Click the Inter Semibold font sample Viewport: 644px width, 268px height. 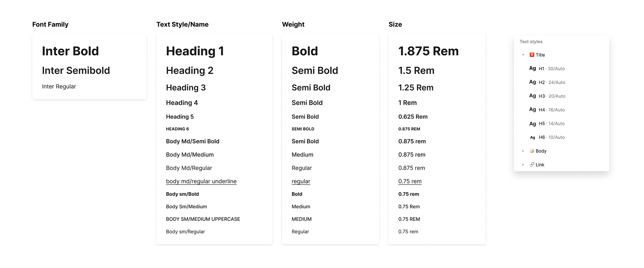[x=76, y=71]
